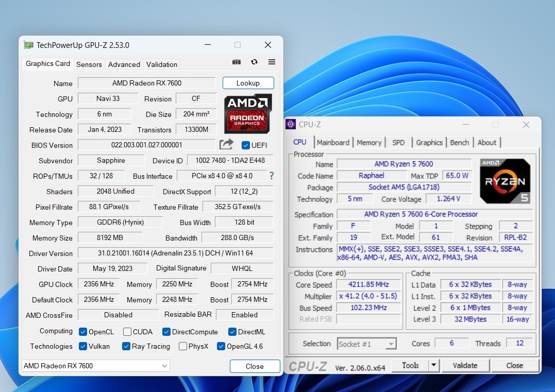Open the SPD tab
The image size is (555, 392).
398,143
